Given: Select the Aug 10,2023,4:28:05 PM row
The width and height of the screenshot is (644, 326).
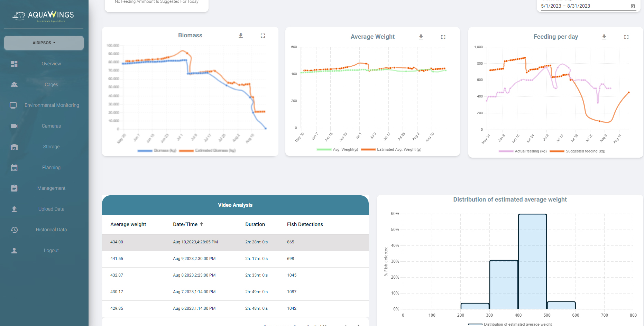Looking at the screenshot, I should click(x=235, y=242).
